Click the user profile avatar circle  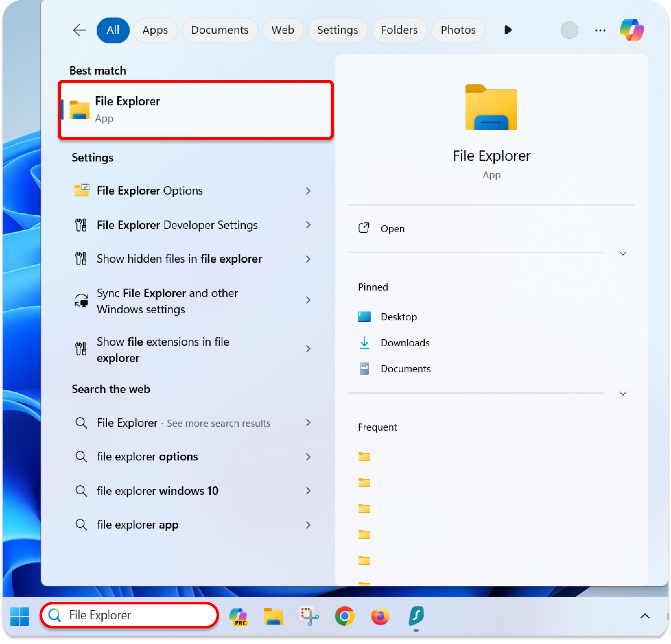tap(569, 30)
